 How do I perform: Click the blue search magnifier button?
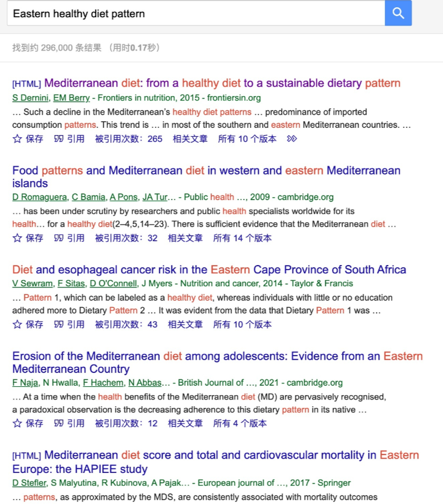[398, 13]
